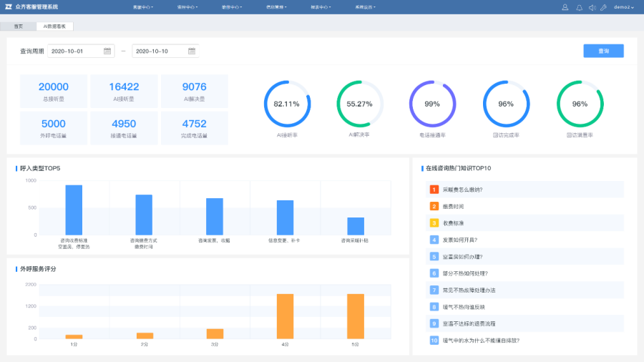644x362 pixels.
Task: Click the 20000 总接听量 card
Action: pyautogui.click(x=54, y=91)
